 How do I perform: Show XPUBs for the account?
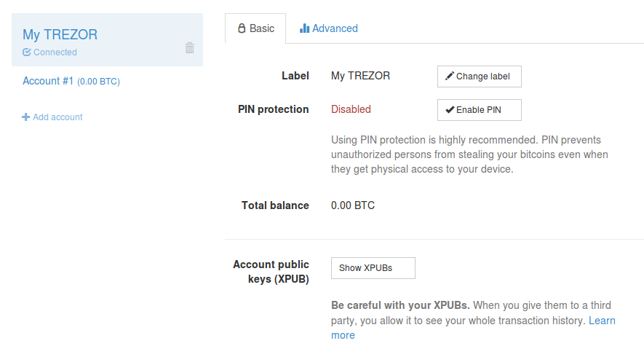click(373, 268)
